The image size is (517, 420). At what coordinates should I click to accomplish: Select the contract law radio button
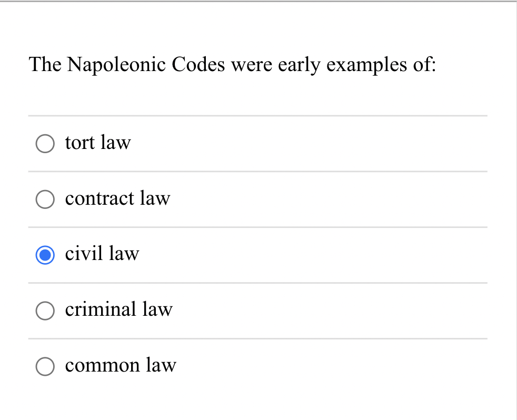click(x=45, y=199)
